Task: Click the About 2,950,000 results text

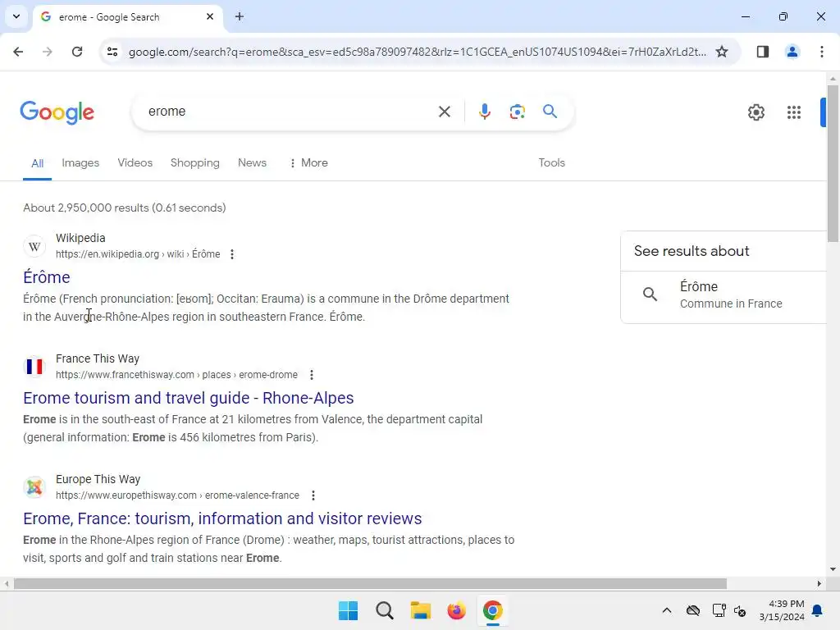Action: (125, 208)
